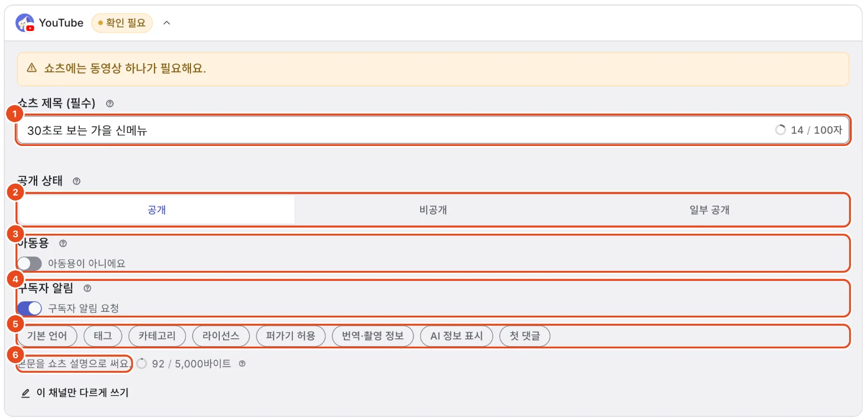Toggle the 아동용 switch on
This screenshot has height=418, width=868.
tap(29, 264)
